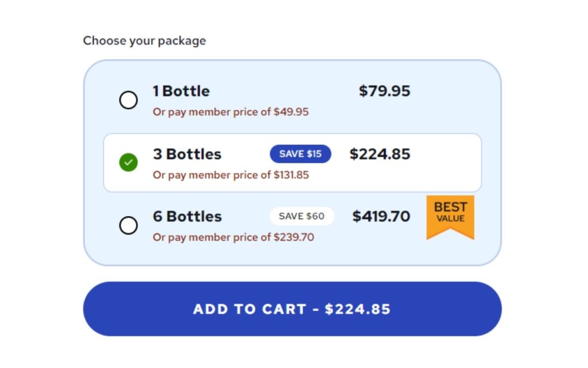The image size is (588, 368).
Task: Click the word VALUE on orange ribbon
Action: pyautogui.click(x=450, y=218)
